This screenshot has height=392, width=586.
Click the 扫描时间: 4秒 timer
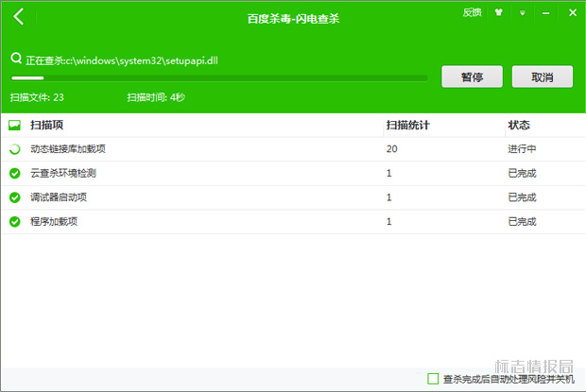click(156, 97)
